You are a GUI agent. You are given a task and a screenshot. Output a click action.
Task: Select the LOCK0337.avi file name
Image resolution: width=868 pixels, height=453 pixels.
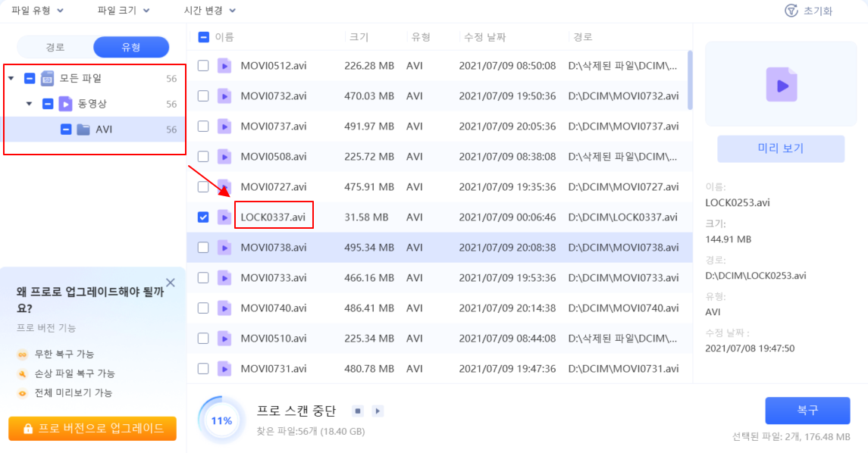(x=273, y=217)
